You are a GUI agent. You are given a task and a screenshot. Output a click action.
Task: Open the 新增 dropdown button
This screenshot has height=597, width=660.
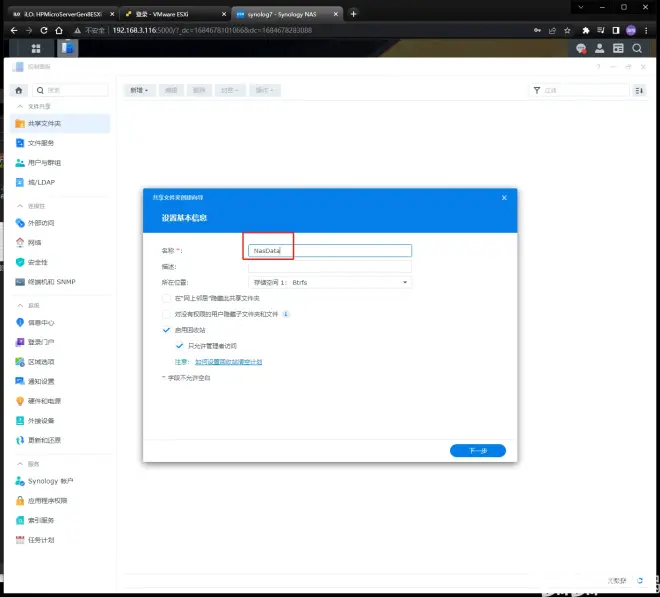click(x=139, y=90)
